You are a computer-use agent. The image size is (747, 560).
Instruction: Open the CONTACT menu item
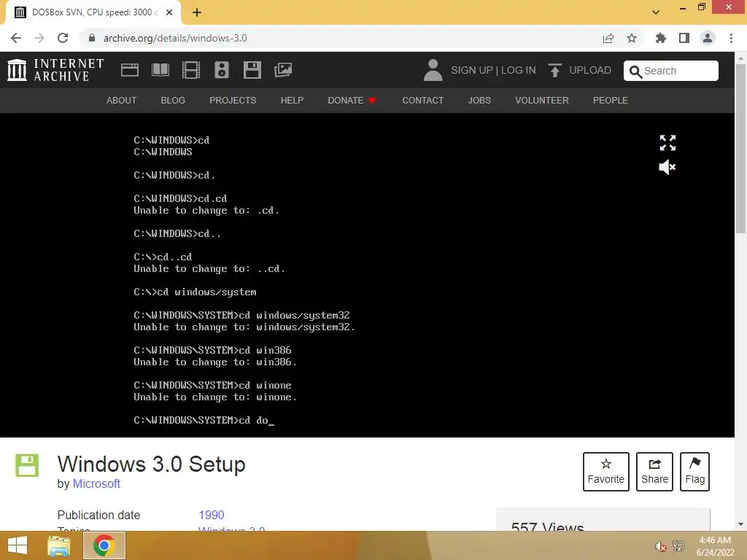pyautogui.click(x=423, y=101)
